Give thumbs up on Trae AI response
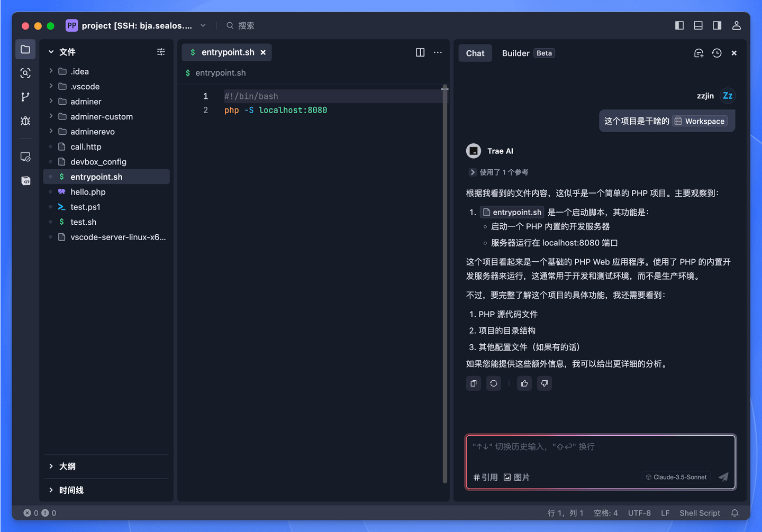 click(524, 383)
